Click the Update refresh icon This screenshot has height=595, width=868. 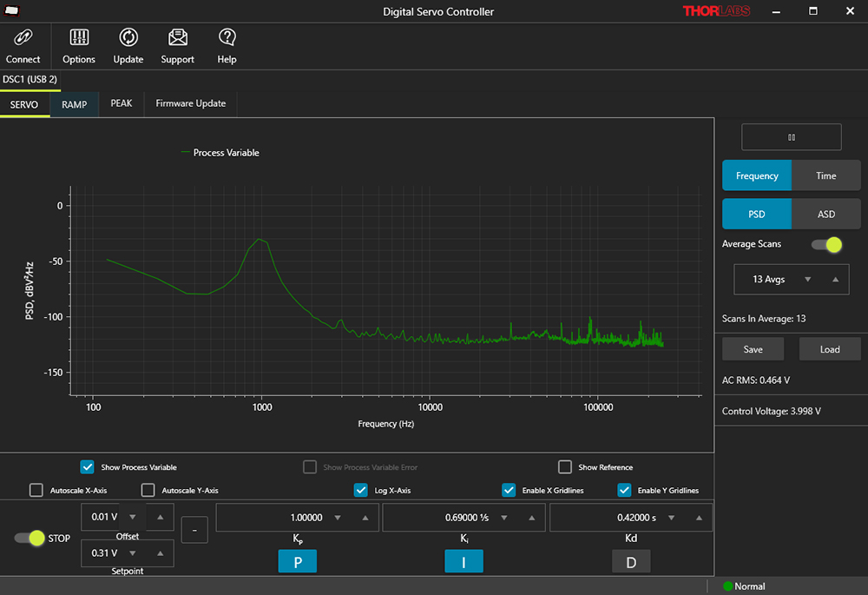coord(128,38)
